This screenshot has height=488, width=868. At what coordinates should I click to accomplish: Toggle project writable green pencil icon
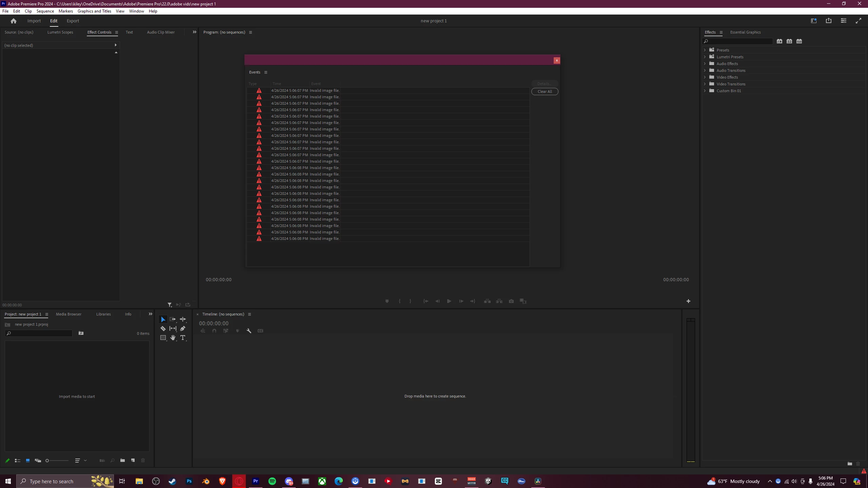point(7,461)
